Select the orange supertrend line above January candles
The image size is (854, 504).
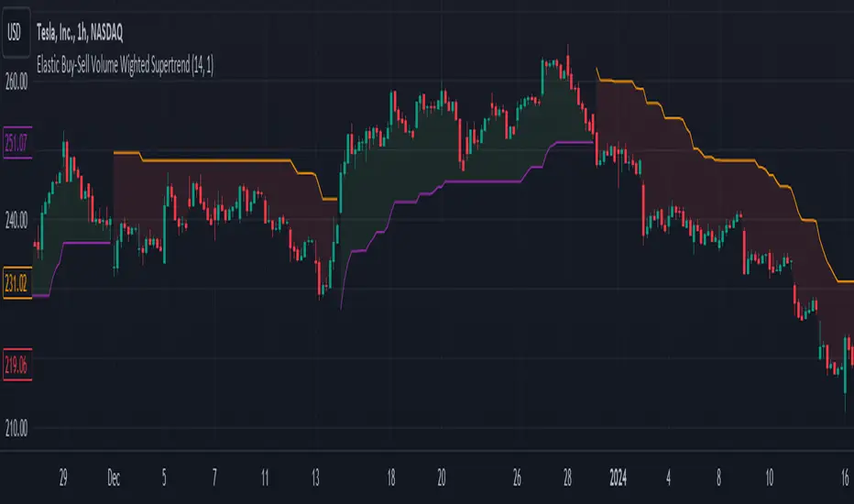coord(696,139)
